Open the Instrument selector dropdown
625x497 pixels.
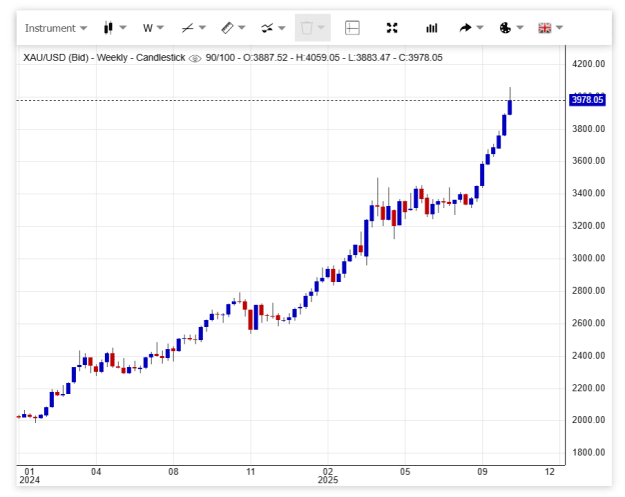click(x=55, y=28)
